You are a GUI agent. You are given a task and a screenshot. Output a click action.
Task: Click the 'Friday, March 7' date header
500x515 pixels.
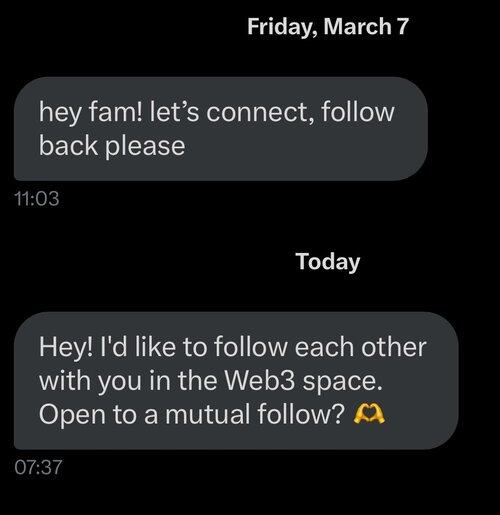coord(328,27)
